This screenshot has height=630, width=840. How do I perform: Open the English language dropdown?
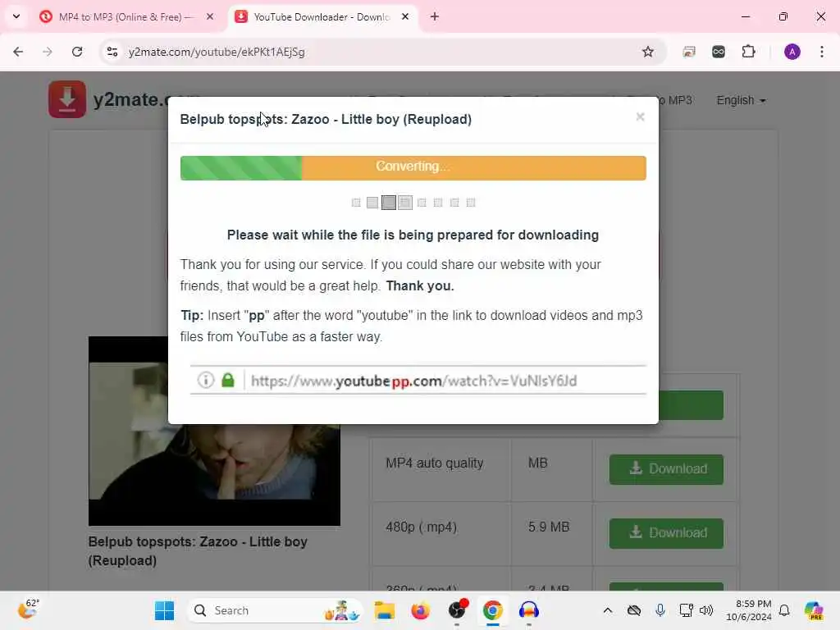(x=741, y=100)
